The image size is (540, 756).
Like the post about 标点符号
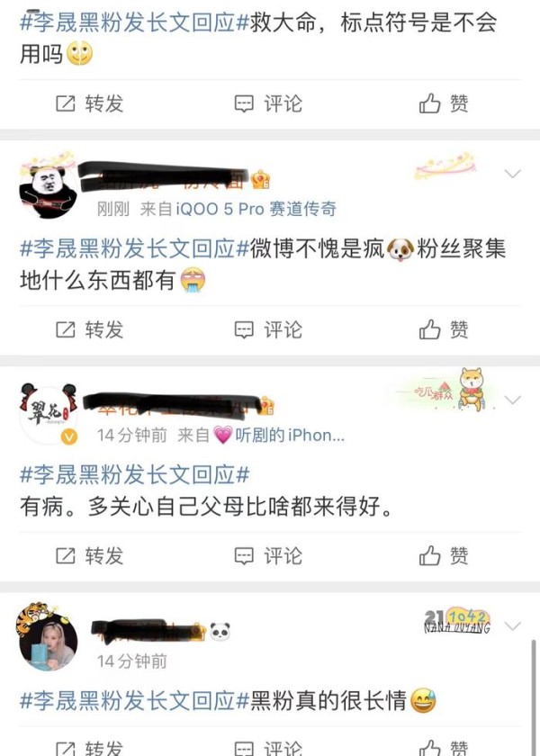point(443,103)
